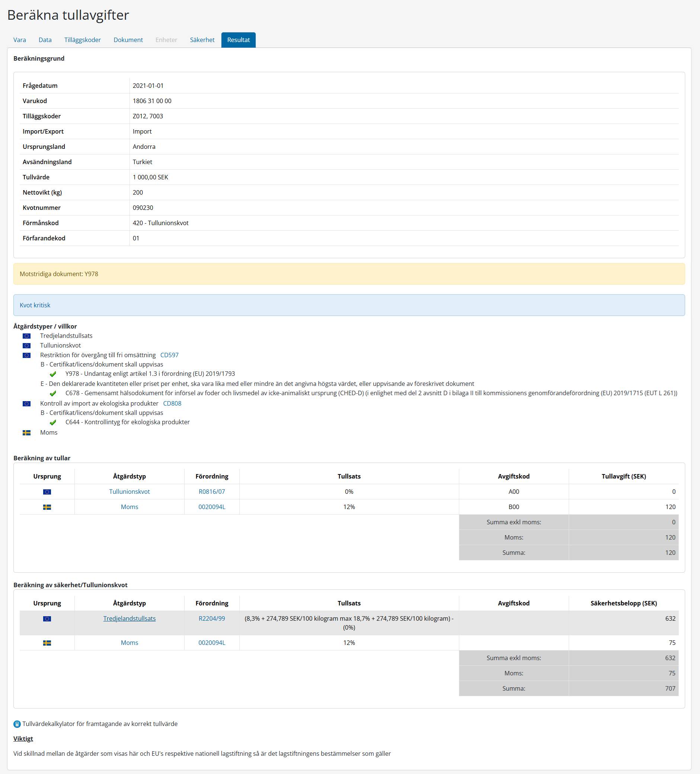Image resolution: width=700 pixels, height=774 pixels.
Task: Open regulation R2204/99 link
Action: (x=212, y=619)
